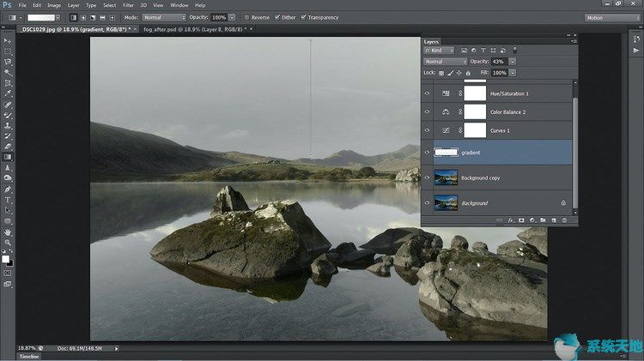Hide the Background layer

point(427,202)
